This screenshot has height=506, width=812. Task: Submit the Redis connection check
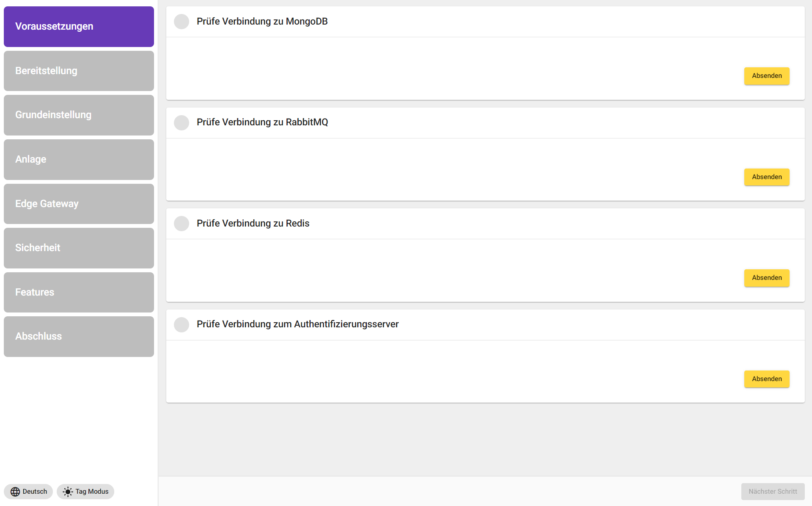(x=766, y=278)
